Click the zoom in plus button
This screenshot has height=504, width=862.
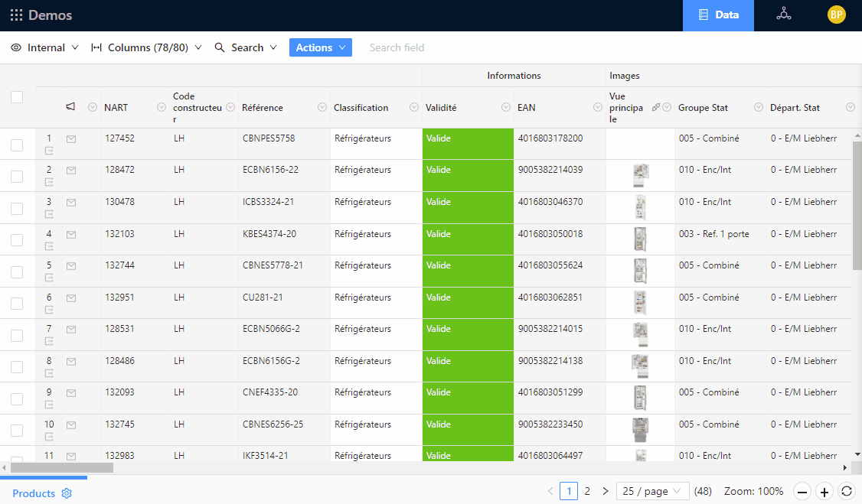point(824,492)
